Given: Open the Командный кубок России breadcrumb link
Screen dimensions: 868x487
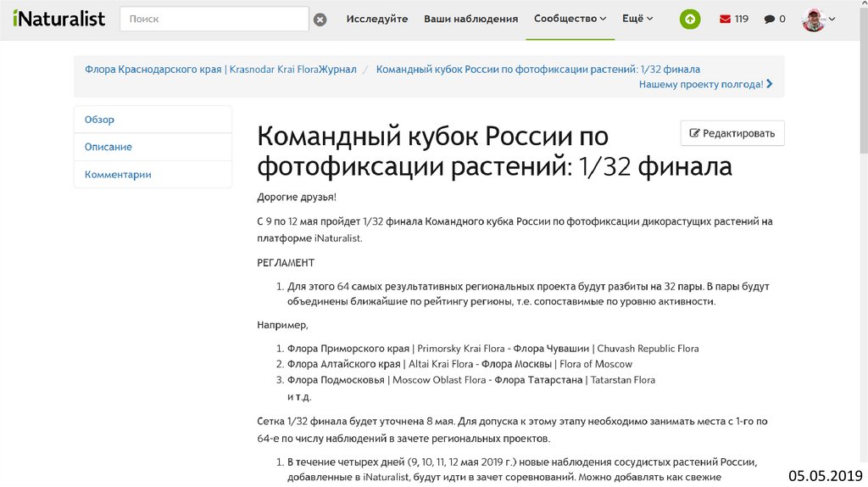Looking at the screenshot, I should (538, 70).
